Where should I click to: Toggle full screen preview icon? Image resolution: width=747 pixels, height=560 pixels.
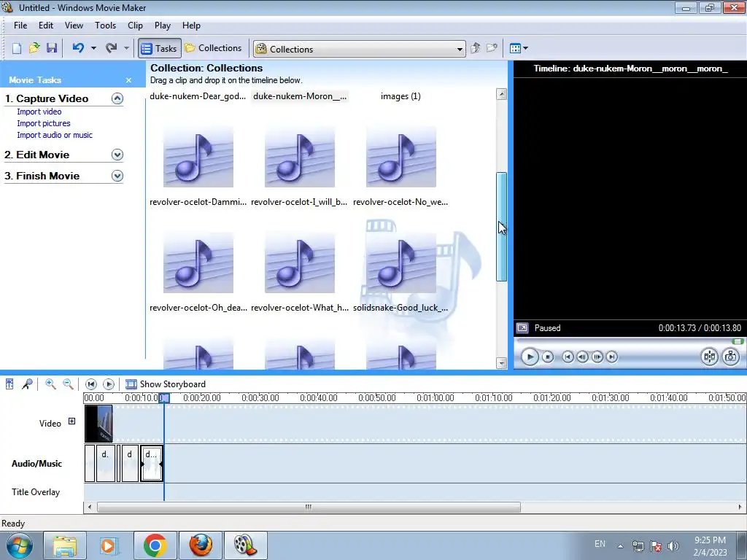click(x=522, y=328)
